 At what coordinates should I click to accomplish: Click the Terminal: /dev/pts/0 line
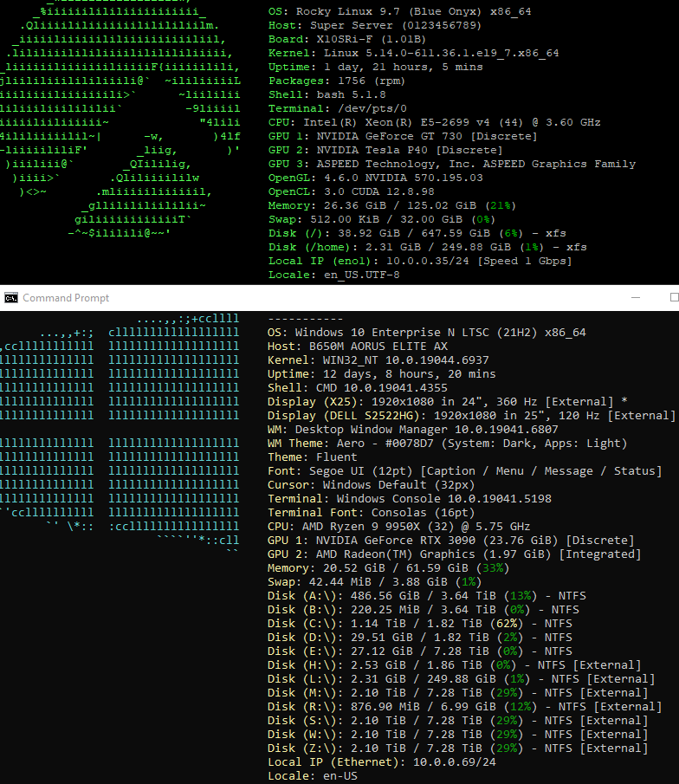tap(338, 108)
